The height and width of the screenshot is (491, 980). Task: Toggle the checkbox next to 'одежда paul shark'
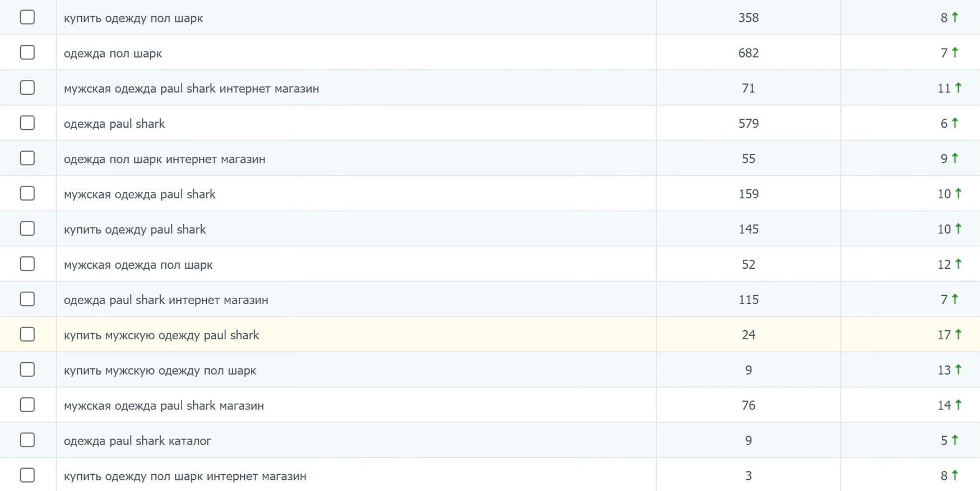coord(27,123)
